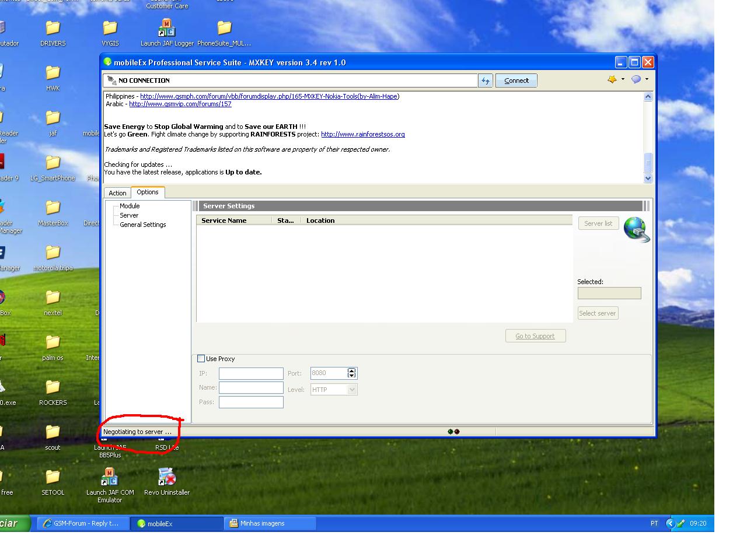Click the Selected server text field
Screen dimensions: 747x560
coord(609,293)
